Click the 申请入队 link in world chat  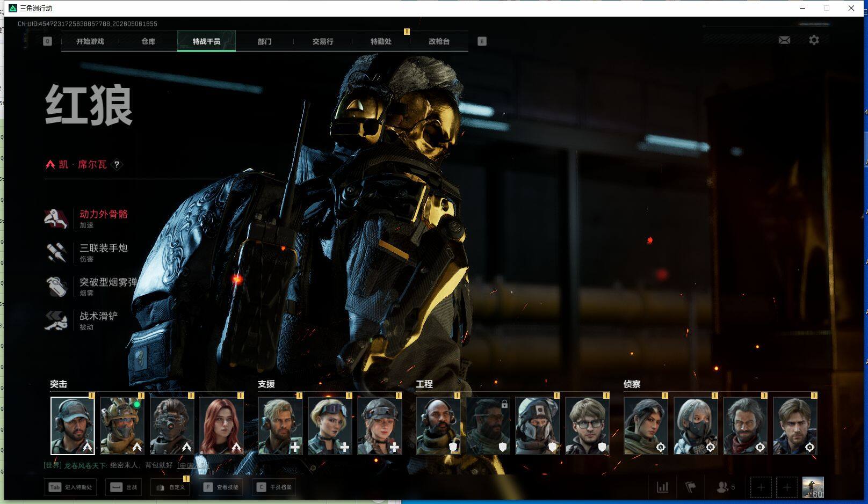coord(193,465)
